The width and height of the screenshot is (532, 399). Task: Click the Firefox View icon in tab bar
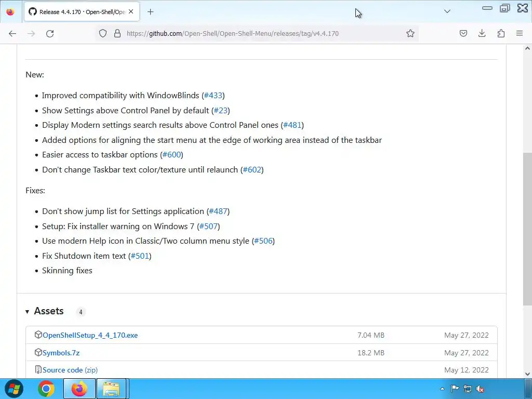click(x=10, y=12)
